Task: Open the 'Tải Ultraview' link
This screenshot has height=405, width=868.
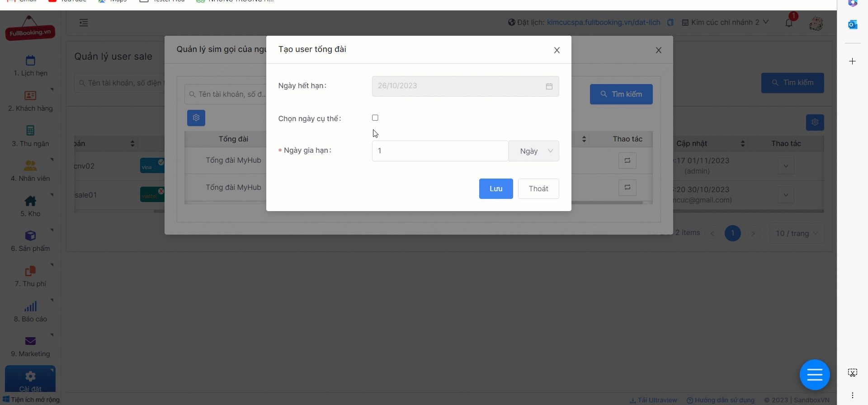Action: [x=654, y=400]
